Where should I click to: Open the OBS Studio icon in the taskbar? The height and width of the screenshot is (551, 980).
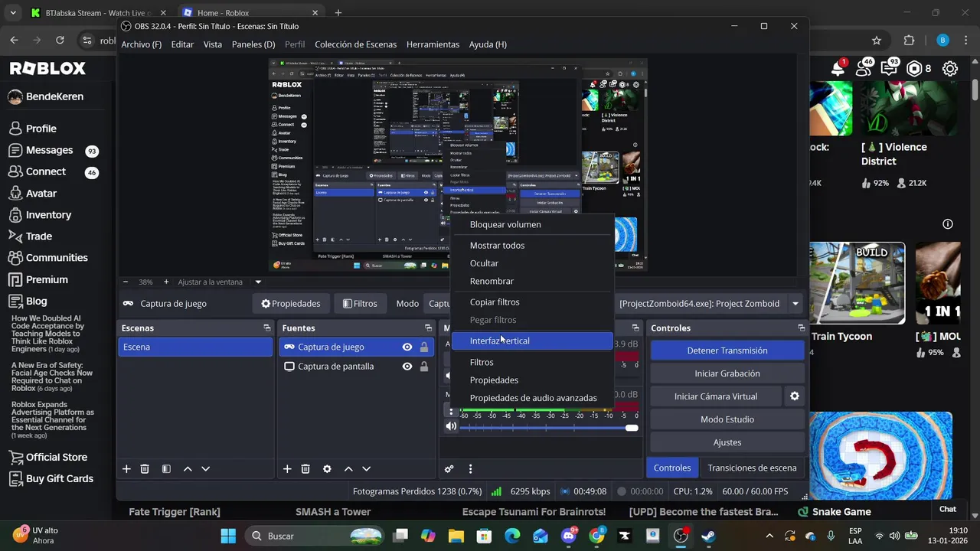[681, 536]
